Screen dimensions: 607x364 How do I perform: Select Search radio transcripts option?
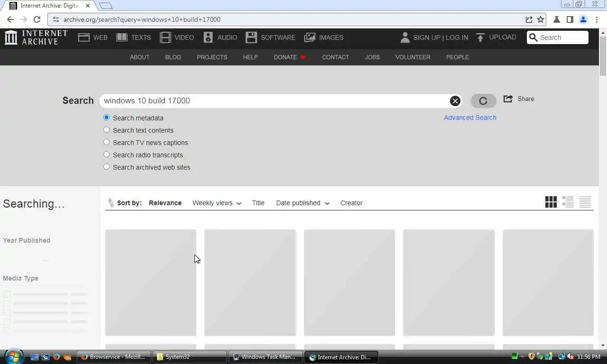pyautogui.click(x=106, y=155)
